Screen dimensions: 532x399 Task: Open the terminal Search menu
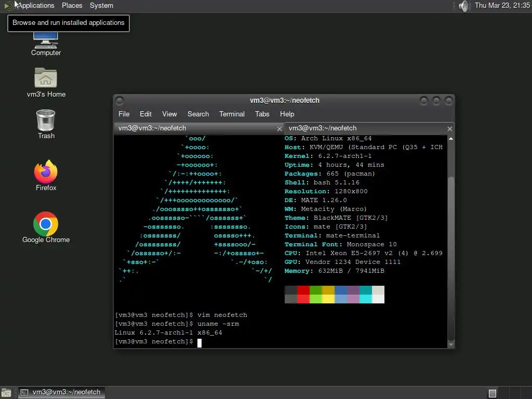click(198, 114)
